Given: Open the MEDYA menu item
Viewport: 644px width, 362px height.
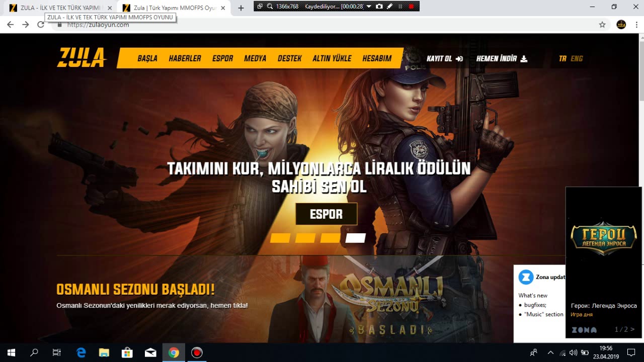Looking at the screenshot, I should click(255, 58).
